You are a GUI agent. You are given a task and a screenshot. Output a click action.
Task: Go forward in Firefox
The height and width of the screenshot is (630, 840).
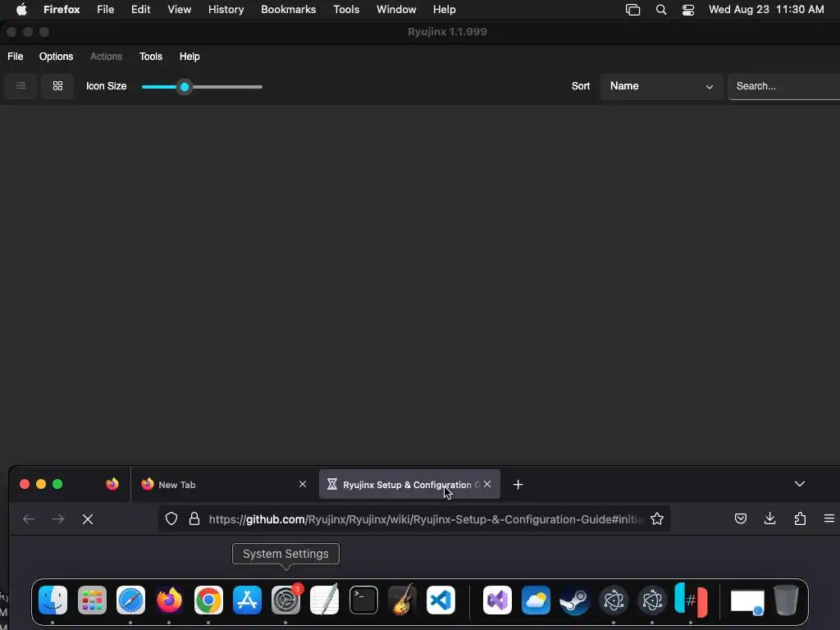click(x=58, y=518)
